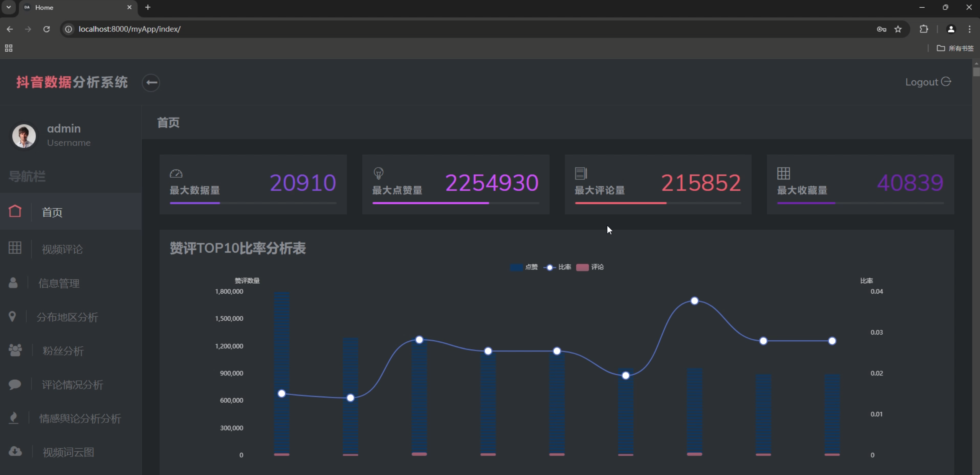Click the 抖音数据分析系统 logo title
The height and width of the screenshot is (475, 980).
[72, 82]
